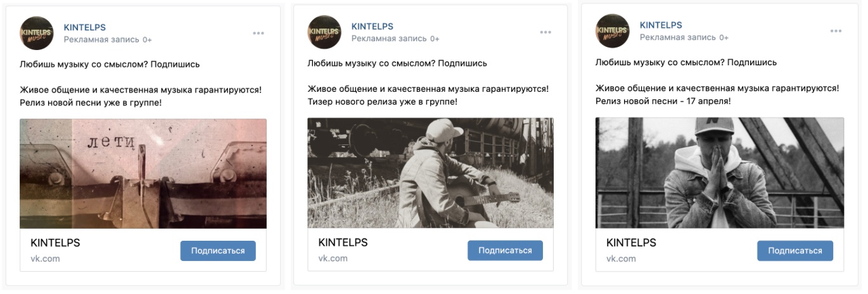Open KINTELPS avatar in the bridge ad
868x294 pixels.
coord(613,32)
